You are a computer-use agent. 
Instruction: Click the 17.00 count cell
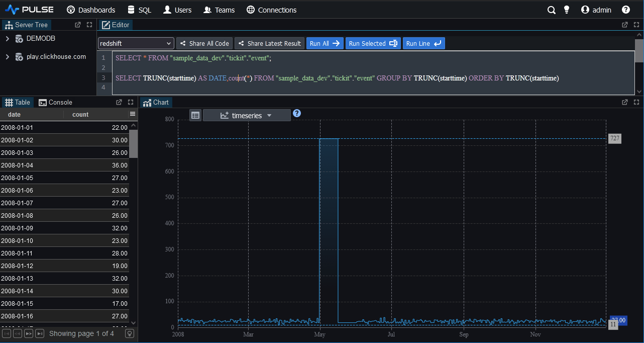click(x=96, y=304)
